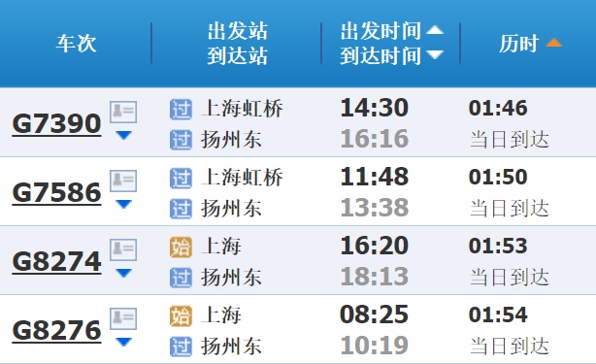Viewport: 596px width, 364px height.
Task: Click 车次 column header
Action: click(x=77, y=43)
